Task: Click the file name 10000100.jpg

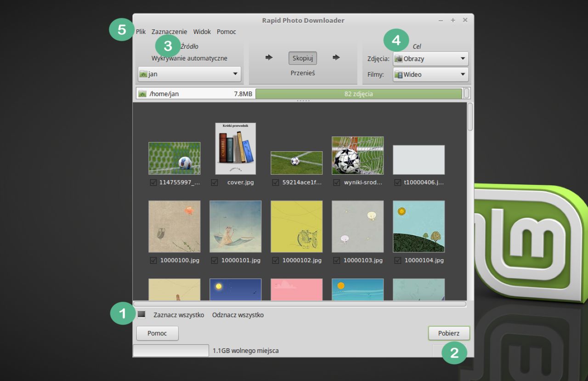Action: (x=180, y=260)
